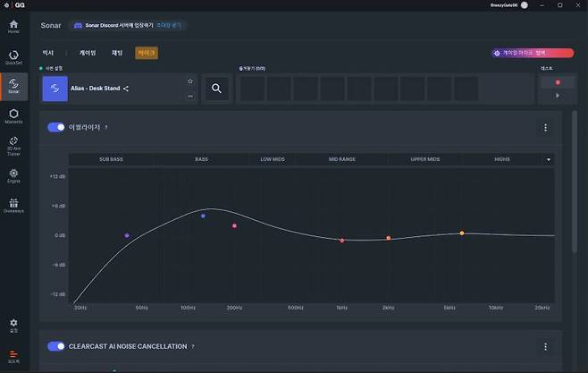Play back the mic test recording
Viewport: 588px width, 373px height.
558,96
